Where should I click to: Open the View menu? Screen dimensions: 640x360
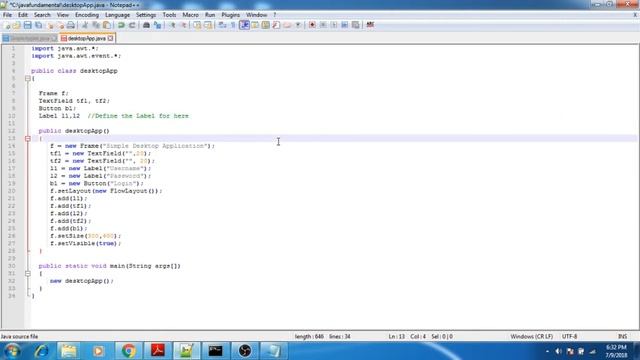pos(62,15)
